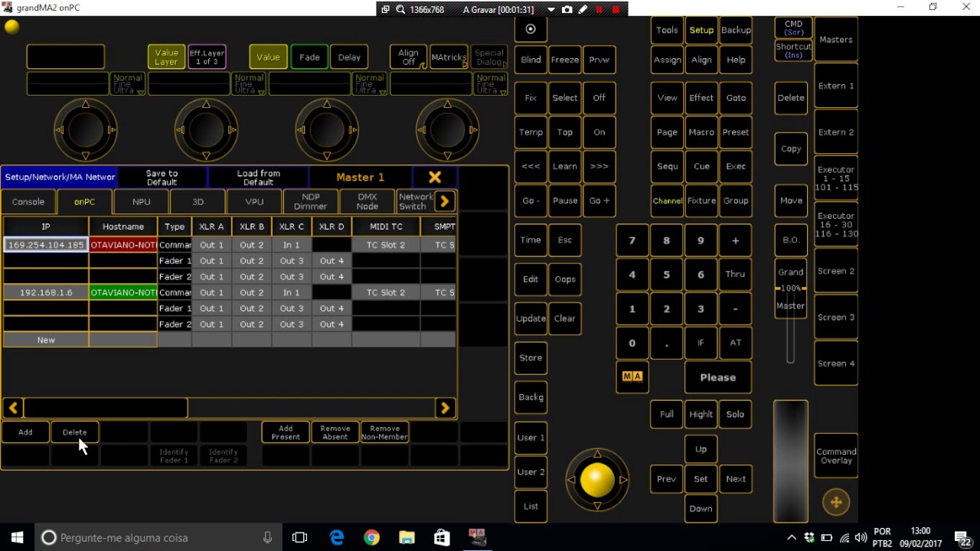
Task: Click the recorder magnifier zoom icon
Action: pyautogui.click(x=400, y=9)
